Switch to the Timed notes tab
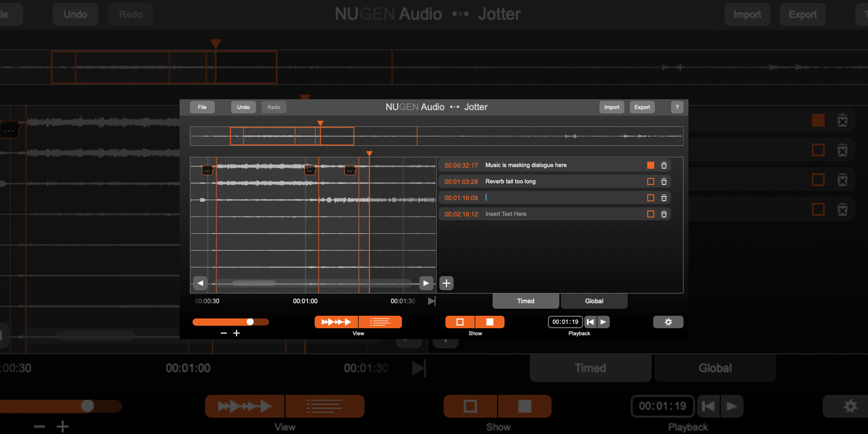868x434 pixels. point(526,301)
